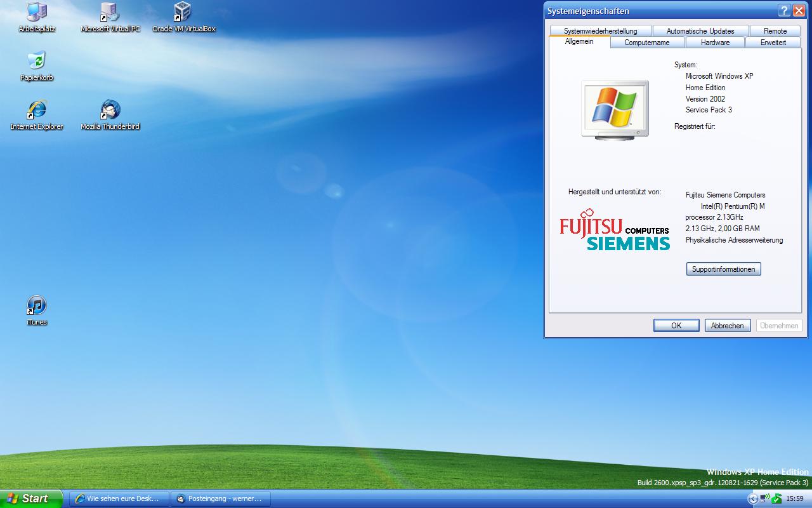Click the Papierkorb recycle bin icon

coord(37,61)
